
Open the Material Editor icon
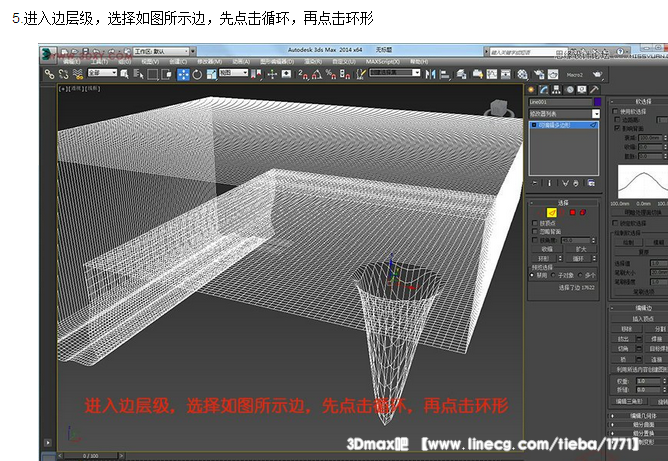(522, 74)
